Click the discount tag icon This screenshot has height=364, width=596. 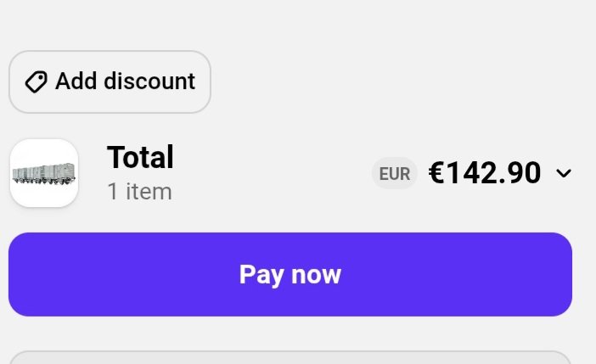37,81
